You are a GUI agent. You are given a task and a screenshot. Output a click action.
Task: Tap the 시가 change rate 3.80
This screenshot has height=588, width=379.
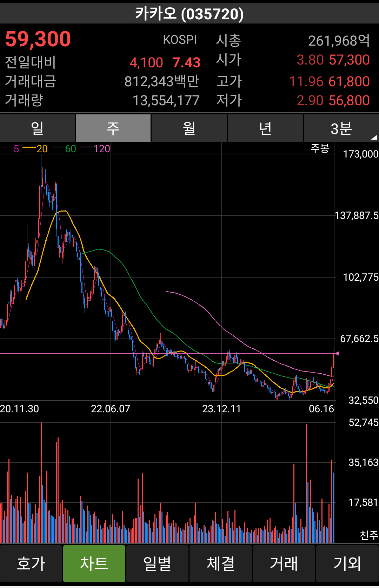310,60
